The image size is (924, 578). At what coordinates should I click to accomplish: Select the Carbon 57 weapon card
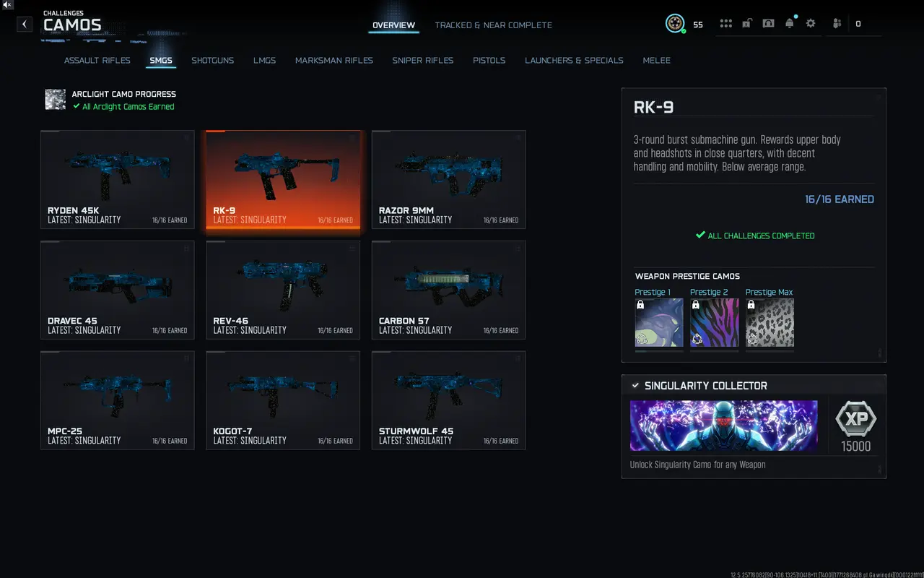tap(448, 290)
